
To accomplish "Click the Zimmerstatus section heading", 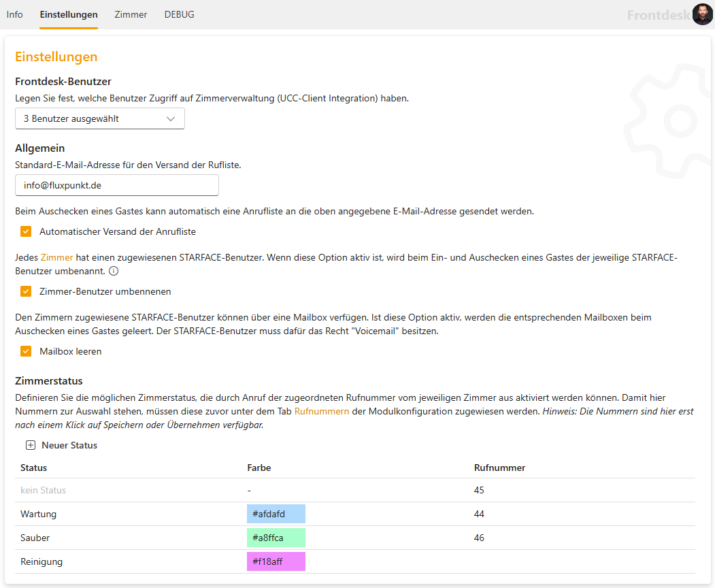I will click(49, 381).
